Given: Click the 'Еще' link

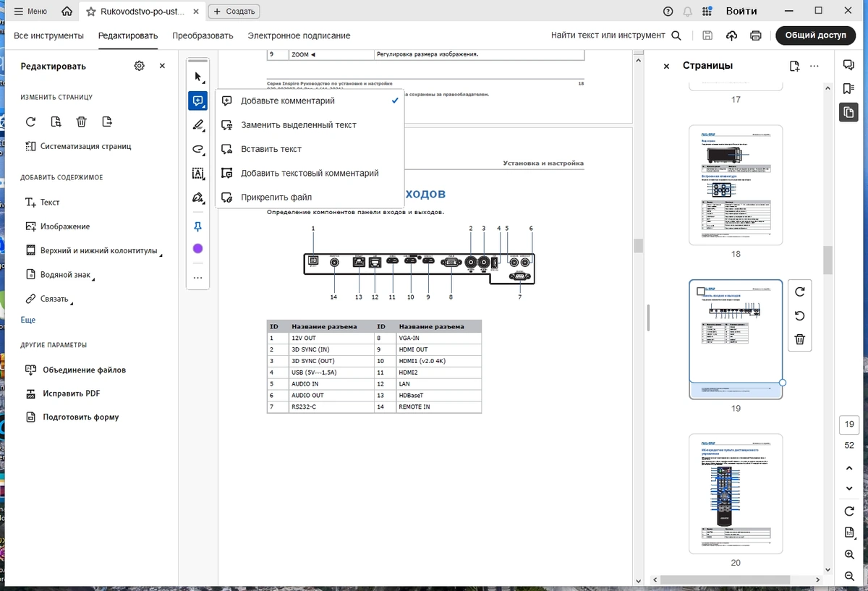Looking at the screenshot, I should coord(27,320).
